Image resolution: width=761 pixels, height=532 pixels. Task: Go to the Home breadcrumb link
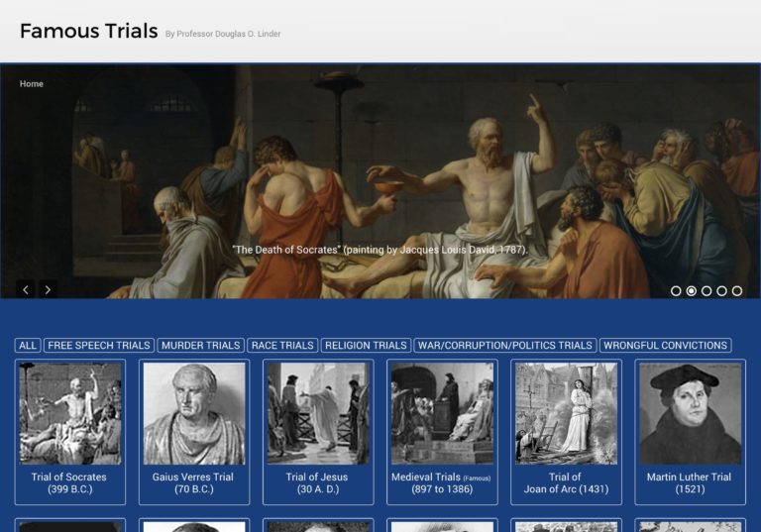click(32, 83)
